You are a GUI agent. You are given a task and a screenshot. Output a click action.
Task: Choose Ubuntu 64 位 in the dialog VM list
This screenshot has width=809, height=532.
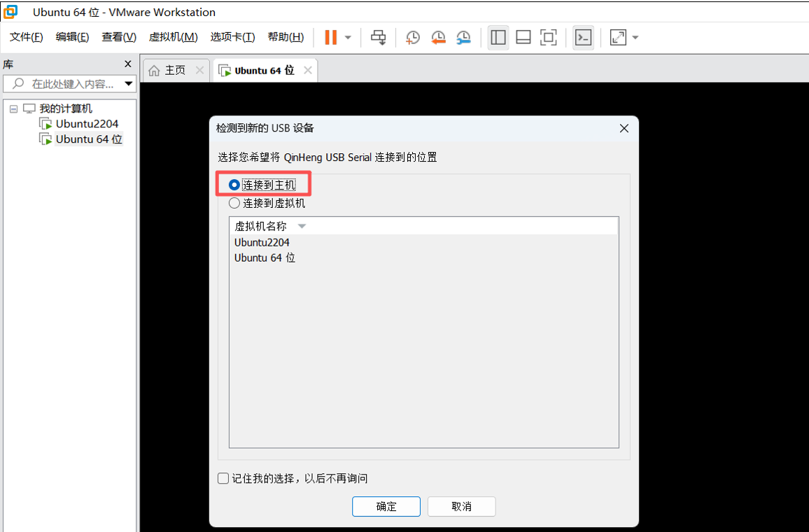(265, 258)
